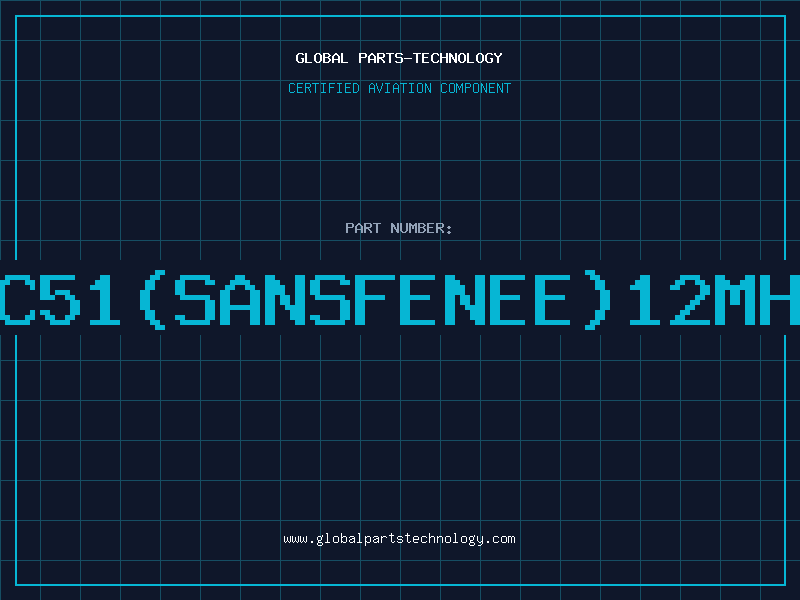Click the GLOBAL PARTS-TECHNOLOGY heading
This screenshot has height=600, width=800.
coord(399,58)
